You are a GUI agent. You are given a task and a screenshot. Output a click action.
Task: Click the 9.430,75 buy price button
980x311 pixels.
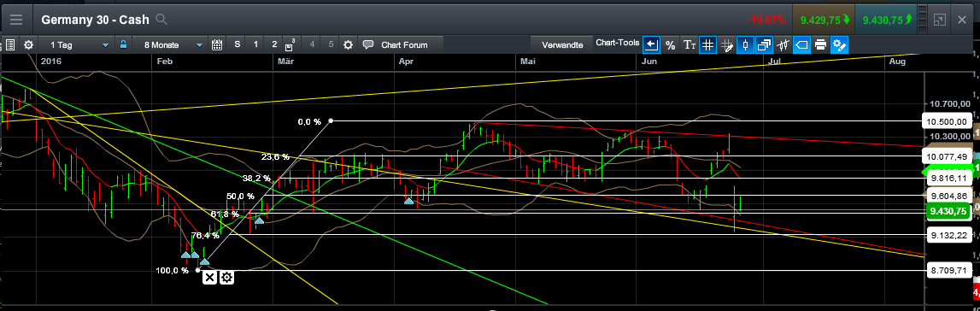point(886,20)
